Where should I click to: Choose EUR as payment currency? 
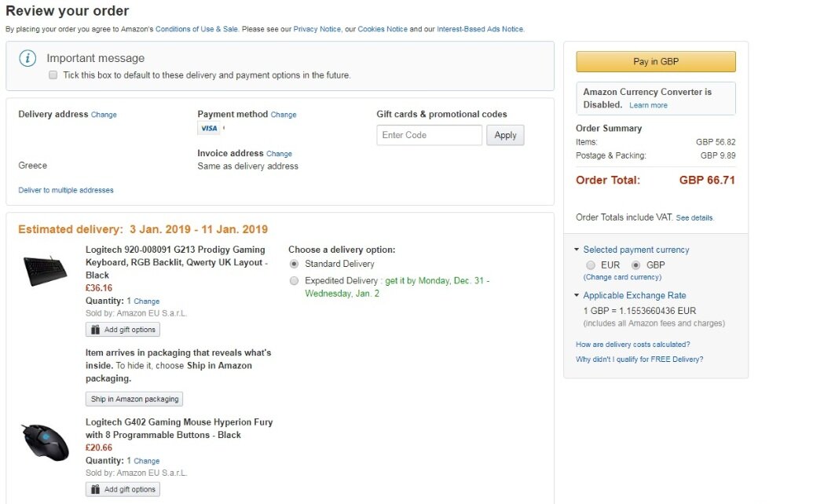tap(591, 265)
